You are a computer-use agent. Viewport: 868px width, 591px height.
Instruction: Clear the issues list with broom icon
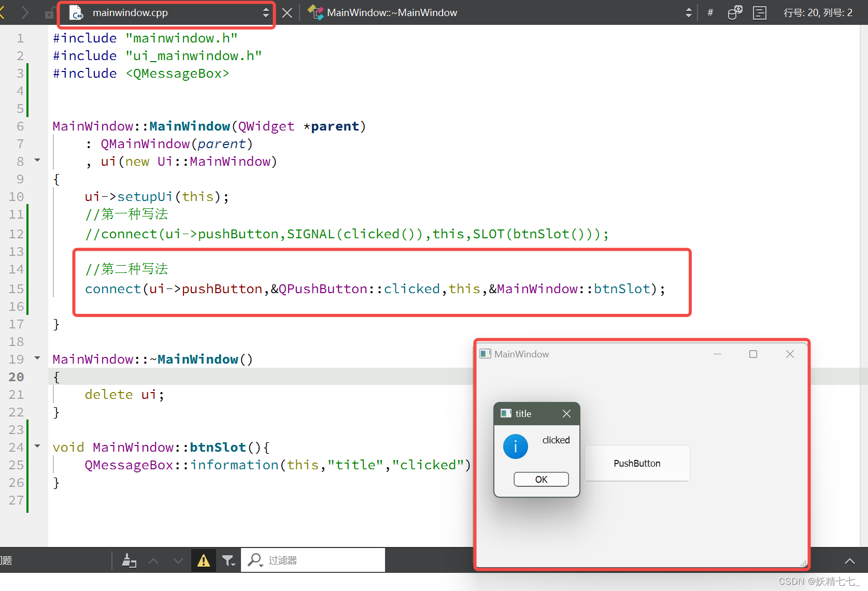pyautogui.click(x=129, y=560)
